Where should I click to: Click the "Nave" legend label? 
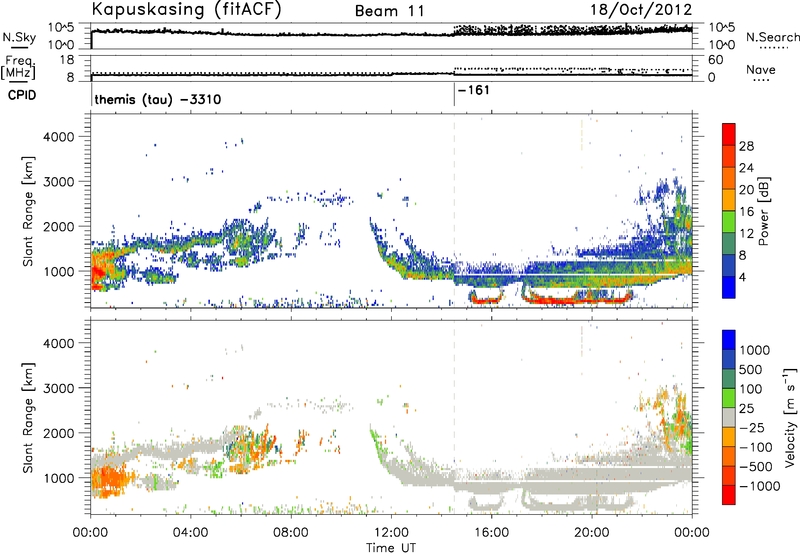(760, 69)
